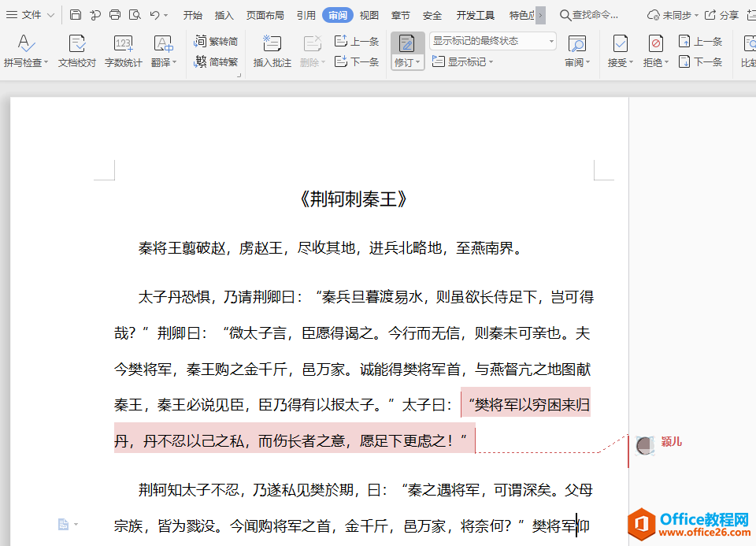Switch to the 视图 tab
This screenshot has width=756, height=546.
pos(369,16)
